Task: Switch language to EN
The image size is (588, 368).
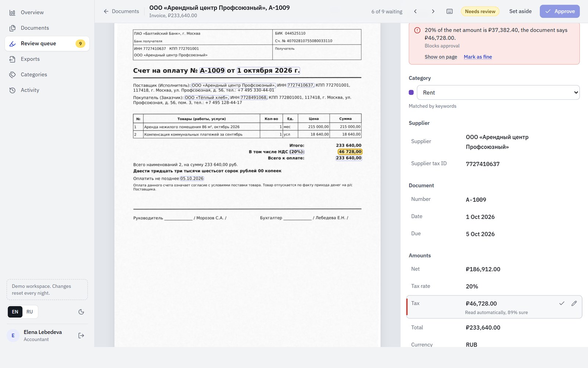Action: [x=15, y=312]
